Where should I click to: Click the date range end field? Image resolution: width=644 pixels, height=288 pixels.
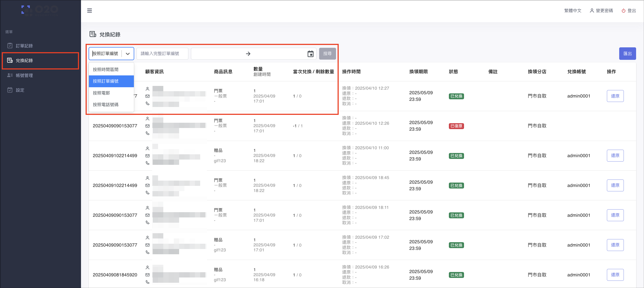(279, 54)
